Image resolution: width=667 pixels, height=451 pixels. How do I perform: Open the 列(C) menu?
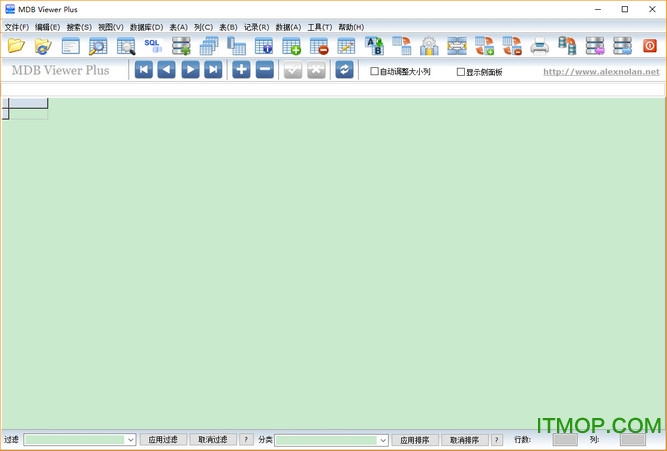click(x=203, y=27)
